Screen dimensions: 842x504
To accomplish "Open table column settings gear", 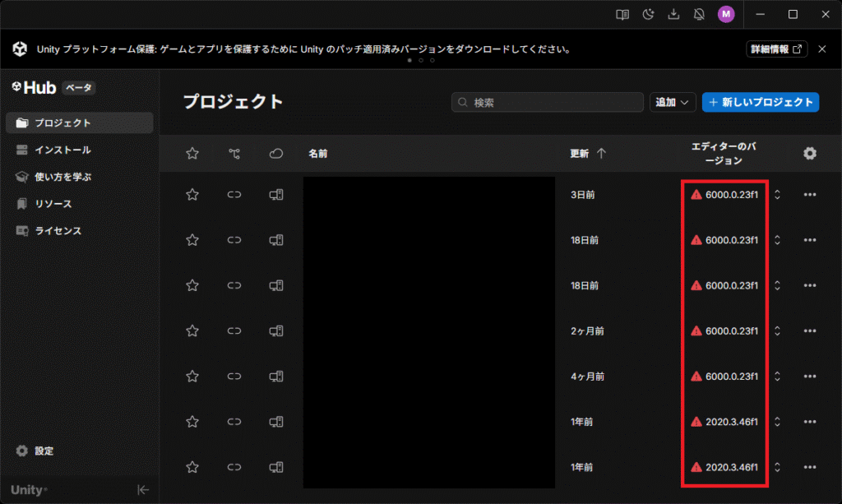I will [x=810, y=154].
